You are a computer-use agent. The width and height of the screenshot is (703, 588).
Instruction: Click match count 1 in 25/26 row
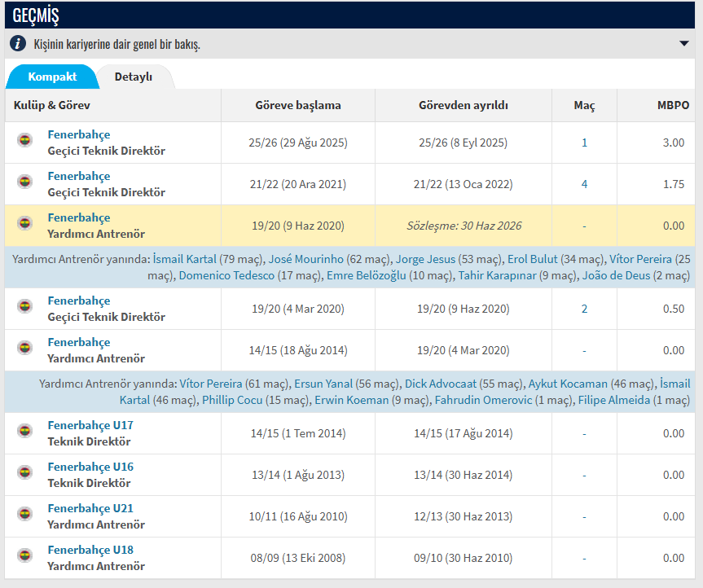[584, 143]
